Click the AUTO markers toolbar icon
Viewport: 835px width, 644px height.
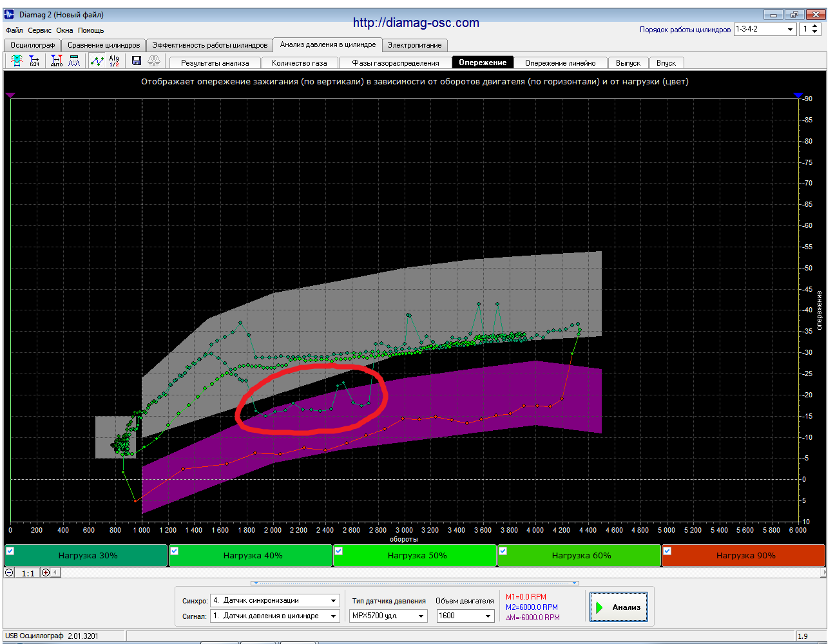click(x=57, y=61)
